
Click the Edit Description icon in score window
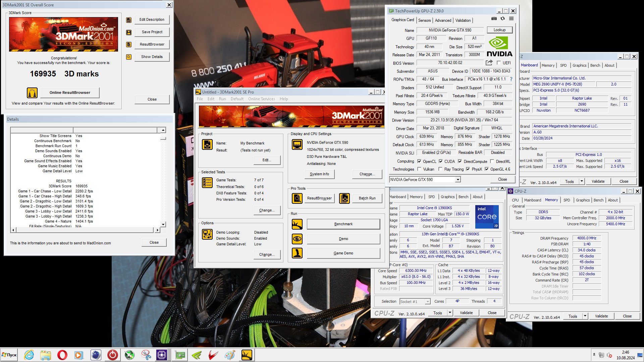click(x=129, y=20)
